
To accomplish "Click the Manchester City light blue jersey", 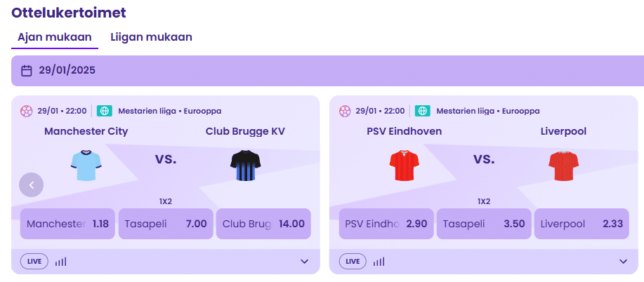I will 86,166.
